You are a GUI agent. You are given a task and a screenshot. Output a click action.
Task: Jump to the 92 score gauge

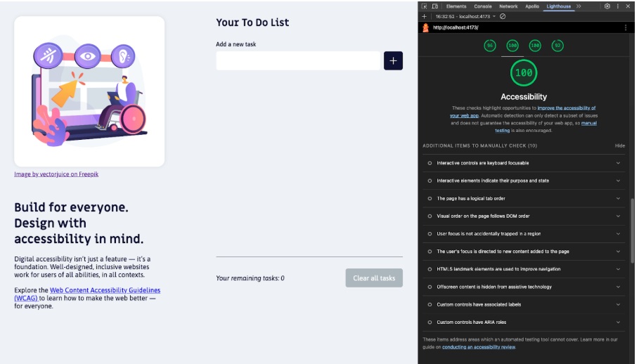coord(557,46)
